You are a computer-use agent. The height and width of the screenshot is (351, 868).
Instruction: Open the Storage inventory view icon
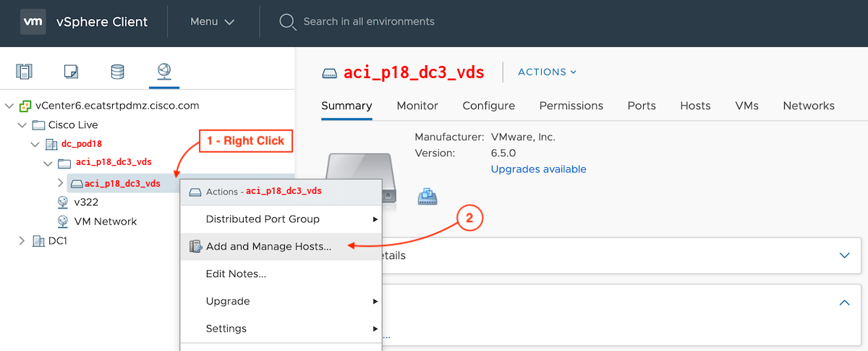click(x=117, y=72)
